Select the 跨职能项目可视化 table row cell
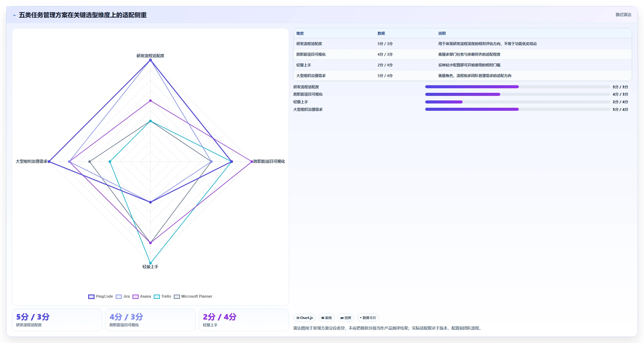This screenshot has height=343, width=644. click(311, 54)
